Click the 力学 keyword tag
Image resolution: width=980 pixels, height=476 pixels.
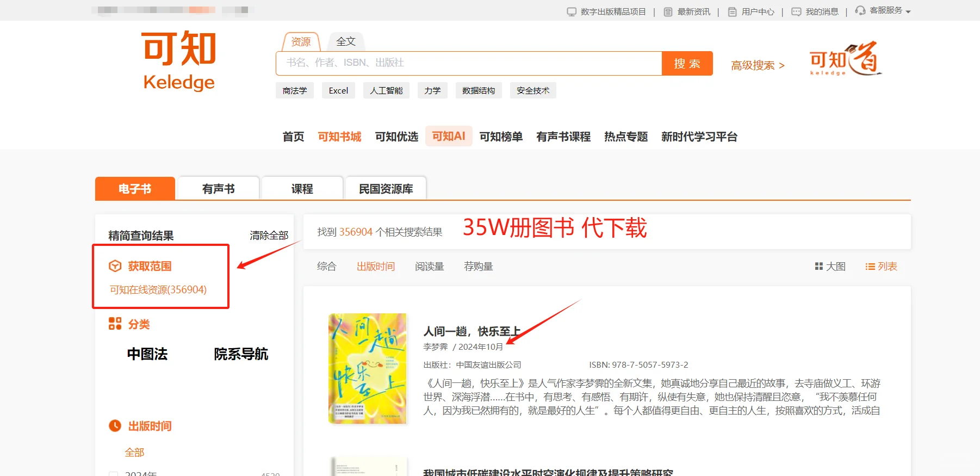432,90
